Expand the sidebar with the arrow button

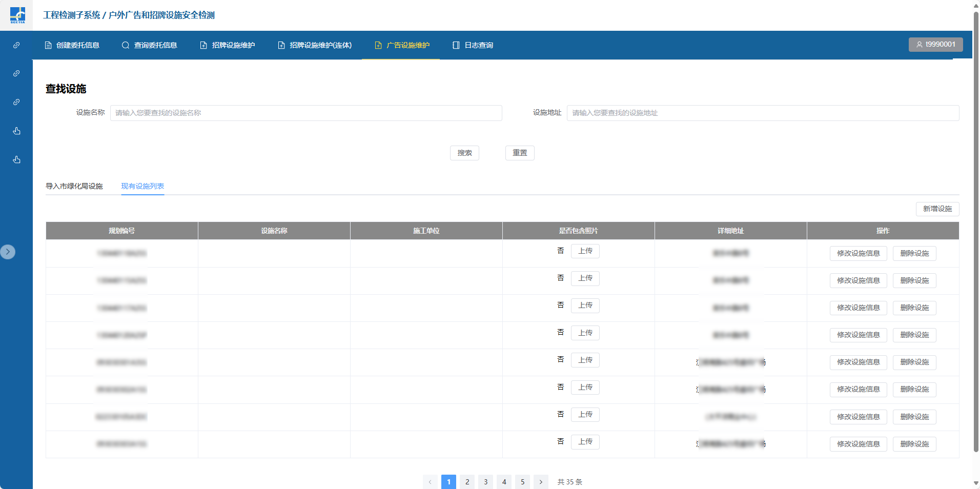[8, 252]
